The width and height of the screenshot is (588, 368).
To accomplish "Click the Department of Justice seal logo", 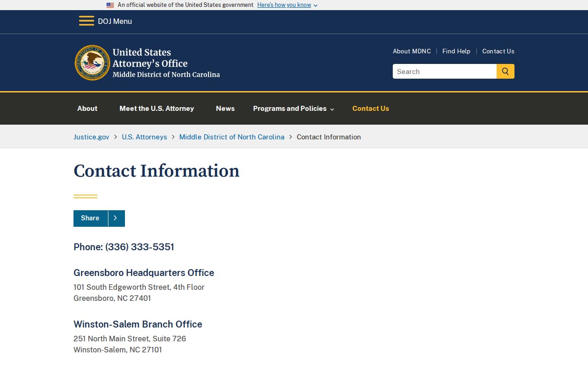I will pyautogui.click(x=92, y=63).
